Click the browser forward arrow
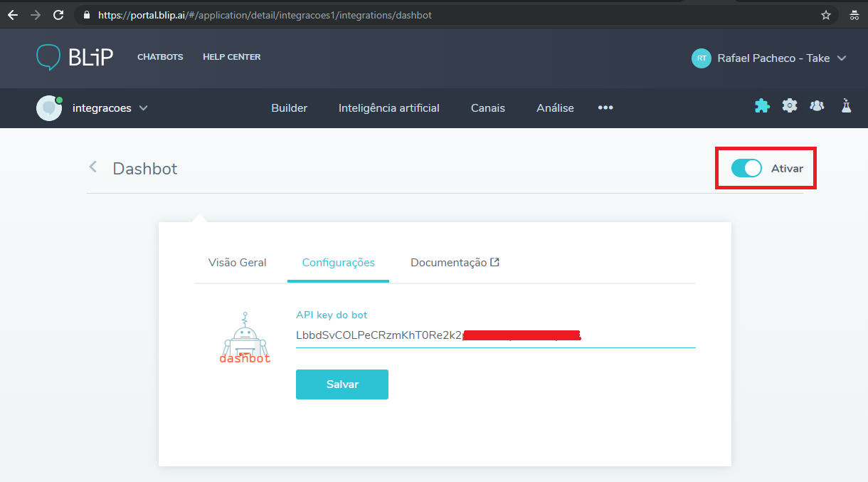Screen dimensions: 868x482 click(36, 14)
